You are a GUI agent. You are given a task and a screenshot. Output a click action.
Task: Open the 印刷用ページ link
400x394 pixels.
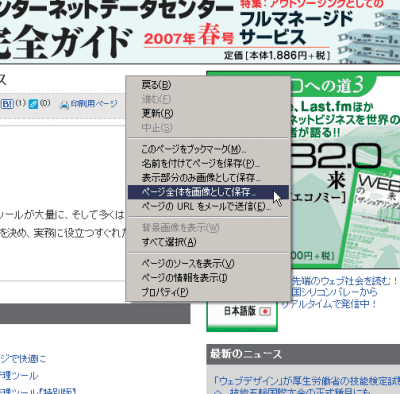click(x=94, y=104)
